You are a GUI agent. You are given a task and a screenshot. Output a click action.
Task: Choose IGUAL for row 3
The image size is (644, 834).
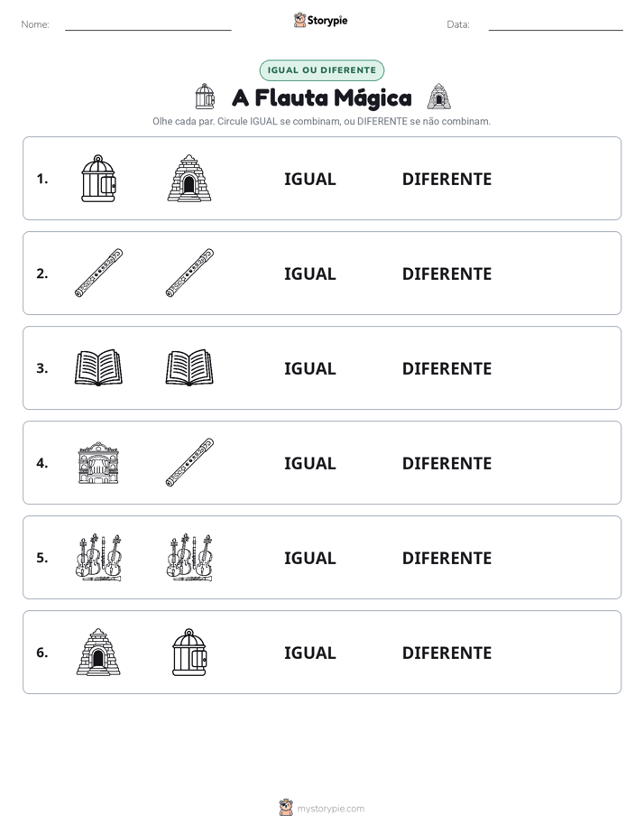[309, 368]
